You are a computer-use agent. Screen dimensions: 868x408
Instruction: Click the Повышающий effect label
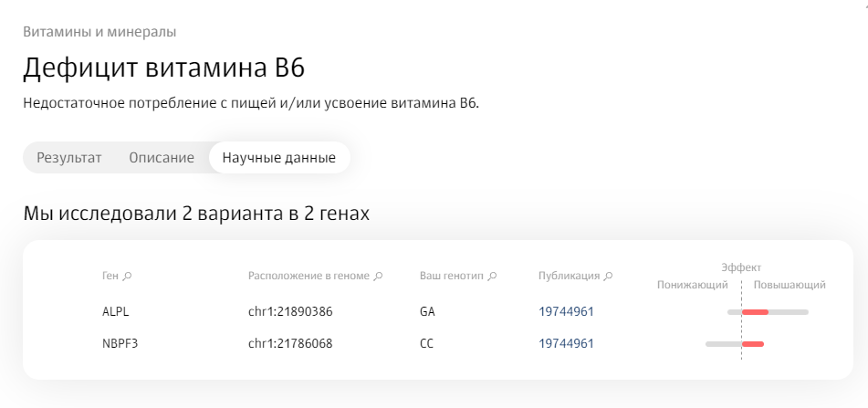(x=790, y=285)
